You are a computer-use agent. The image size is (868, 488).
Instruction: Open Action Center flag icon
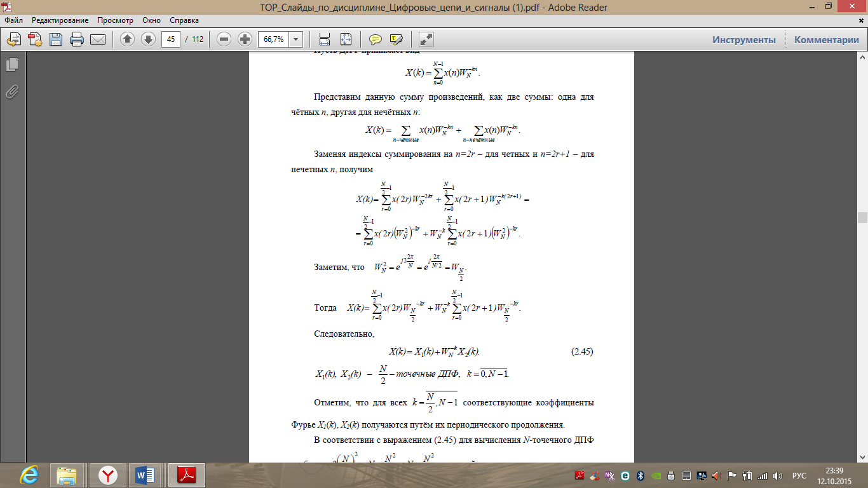tap(732, 475)
